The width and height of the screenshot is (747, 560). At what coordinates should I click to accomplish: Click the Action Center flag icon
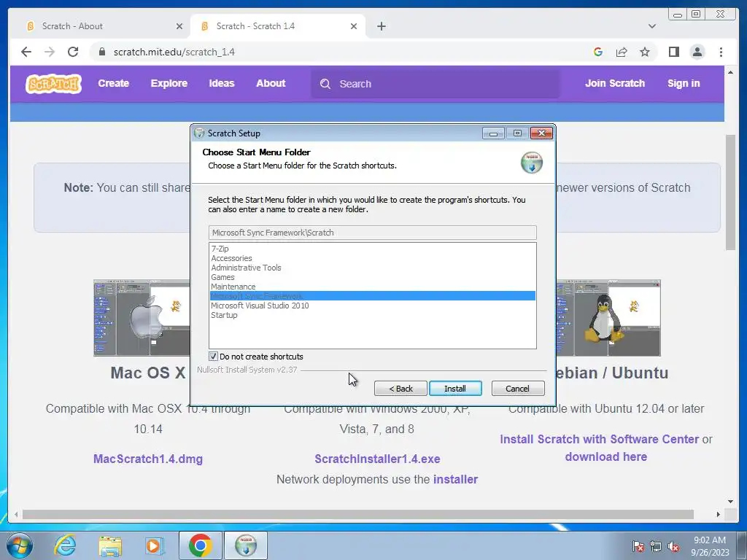638,546
